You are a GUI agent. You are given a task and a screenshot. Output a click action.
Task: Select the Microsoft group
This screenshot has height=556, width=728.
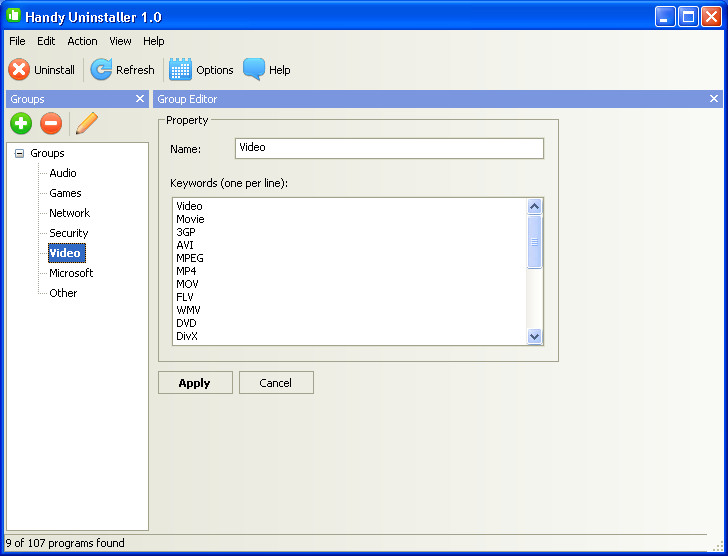(71, 273)
